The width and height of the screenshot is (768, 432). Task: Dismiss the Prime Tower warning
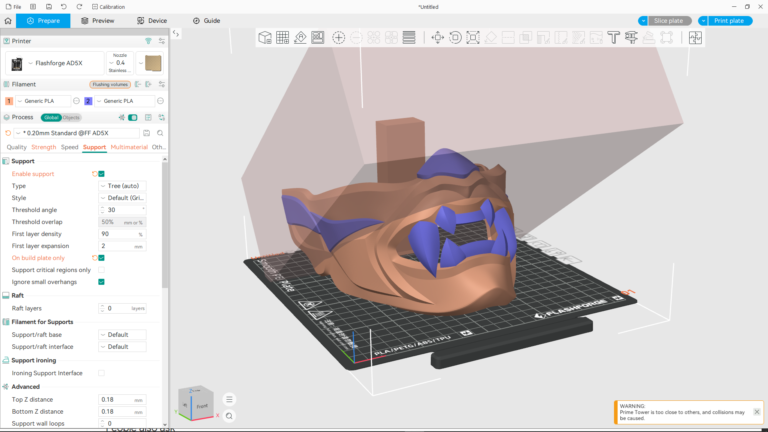[757, 412]
